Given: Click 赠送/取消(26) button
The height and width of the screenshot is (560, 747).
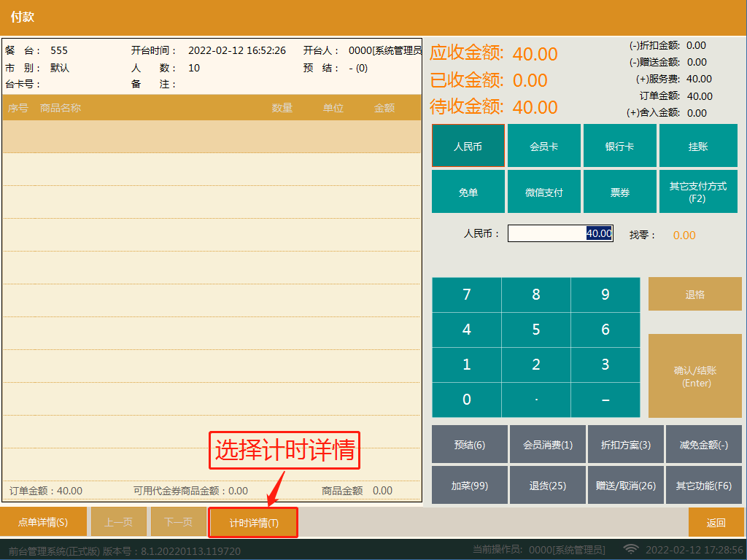Looking at the screenshot, I should [x=626, y=485].
